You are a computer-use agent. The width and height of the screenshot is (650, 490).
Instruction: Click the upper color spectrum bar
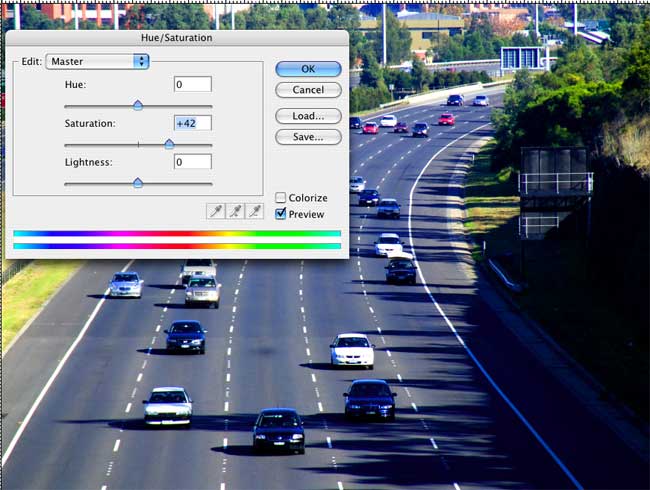pyautogui.click(x=177, y=234)
